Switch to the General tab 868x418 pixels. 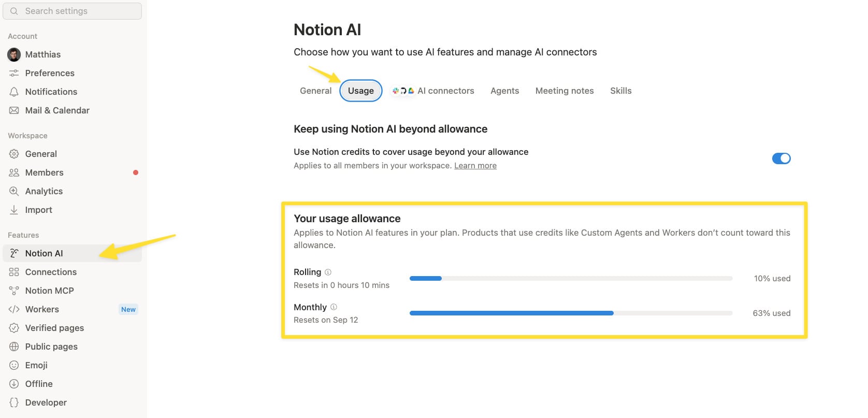[x=315, y=91]
